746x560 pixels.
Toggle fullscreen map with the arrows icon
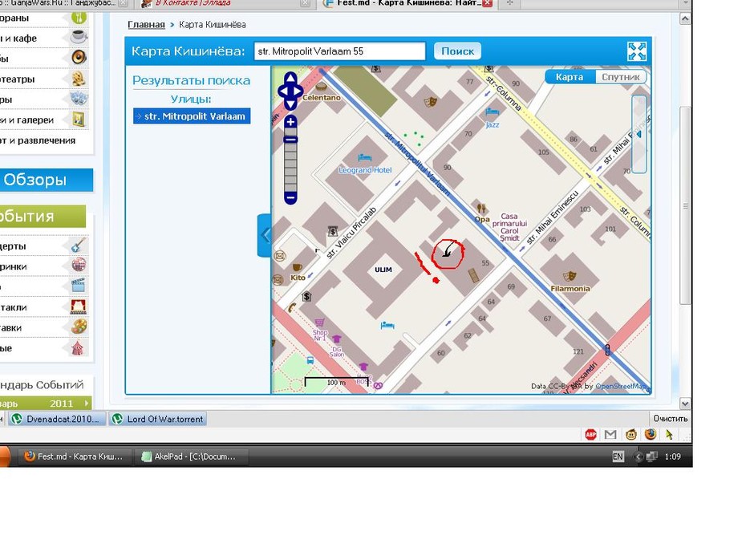click(x=637, y=51)
